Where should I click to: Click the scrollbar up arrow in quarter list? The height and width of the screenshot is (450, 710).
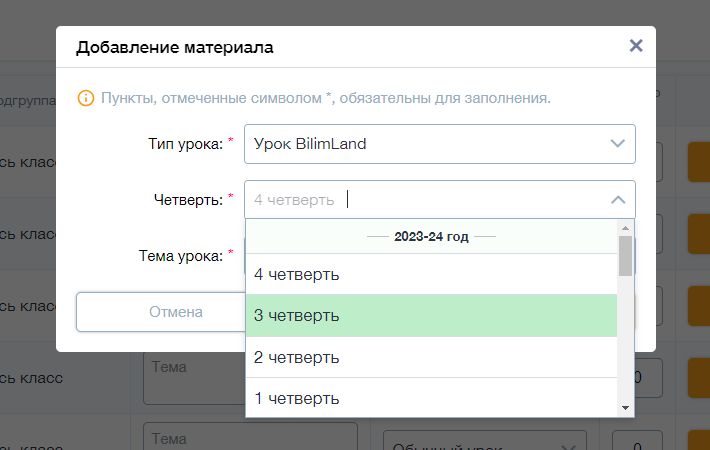[625, 228]
